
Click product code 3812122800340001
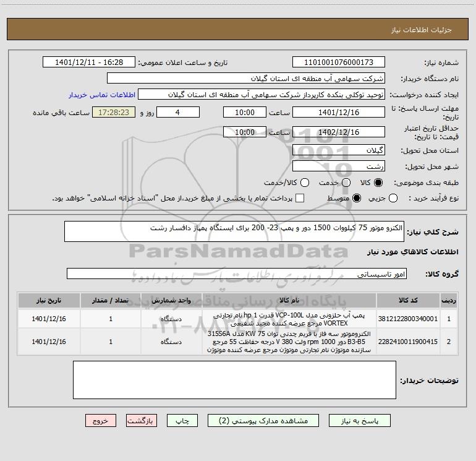coord(408,319)
